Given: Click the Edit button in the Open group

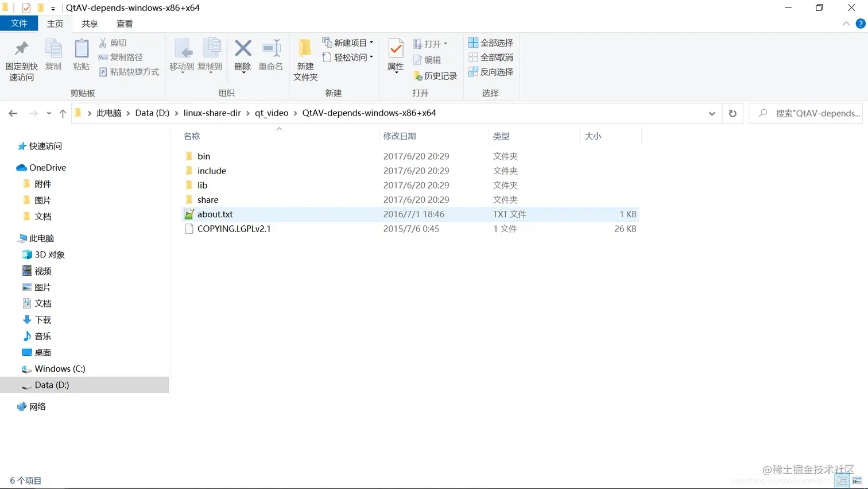Looking at the screenshot, I should click(x=427, y=60).
